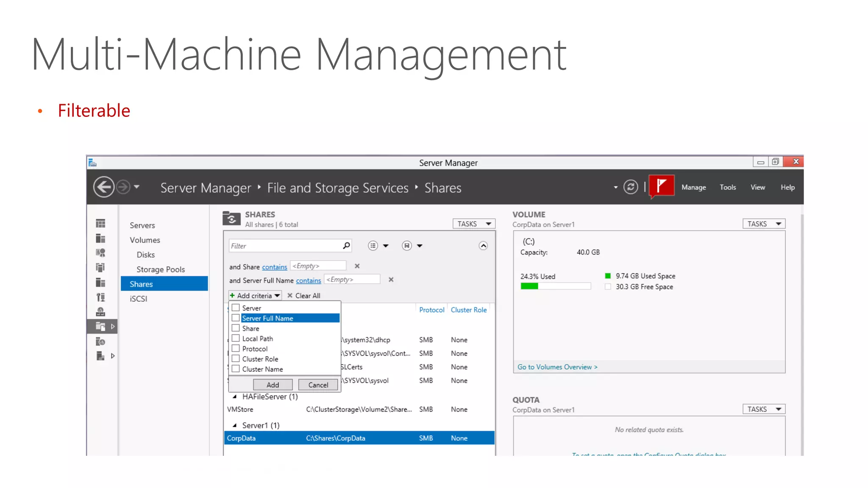The image size is (868, 488).
Task: Collapse the Server1 (1) group
Action: coord(234,425)
